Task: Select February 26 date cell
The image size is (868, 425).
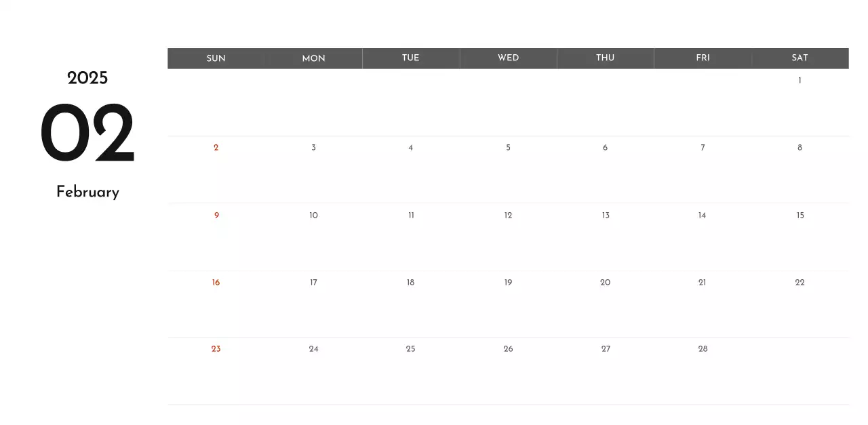Action: click(x=508, y=349)
